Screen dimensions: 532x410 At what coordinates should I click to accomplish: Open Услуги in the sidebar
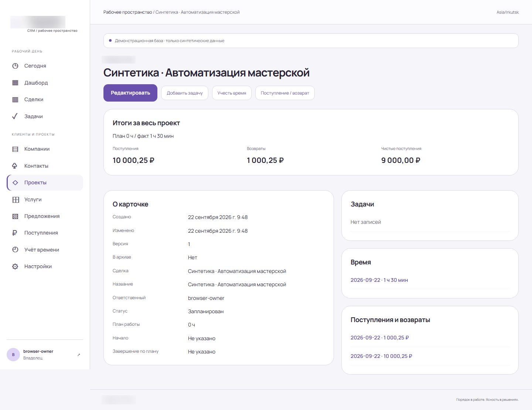pos(45,199)
